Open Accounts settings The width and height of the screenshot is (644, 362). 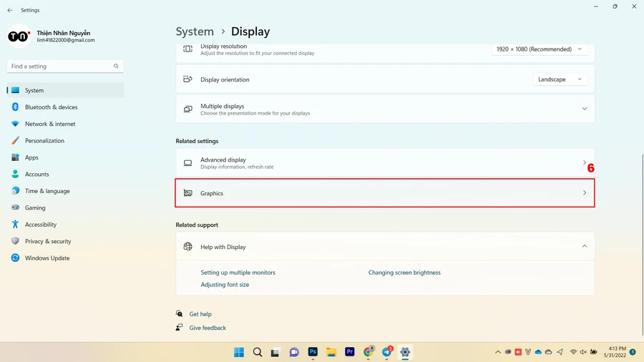[x=65, y=175]
